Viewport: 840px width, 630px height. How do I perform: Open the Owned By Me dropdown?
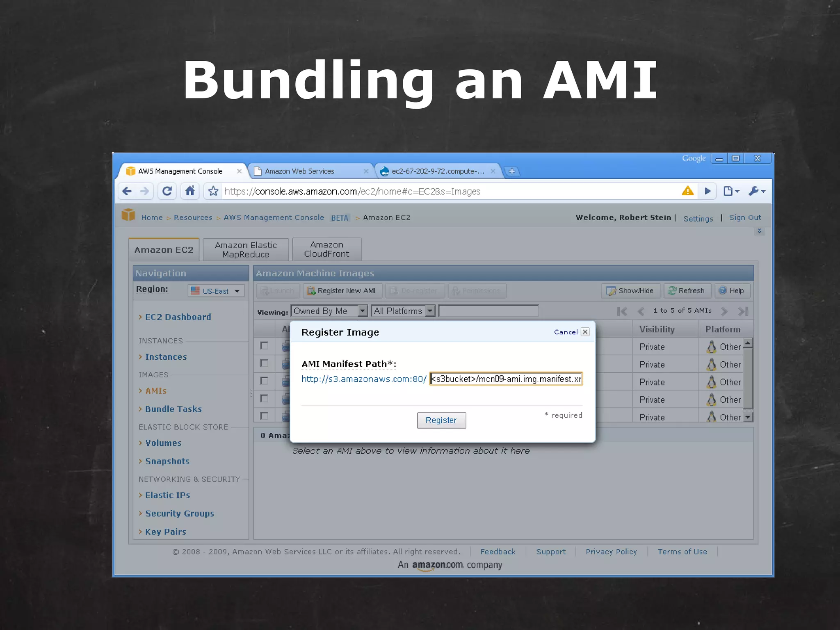[329, 311]
